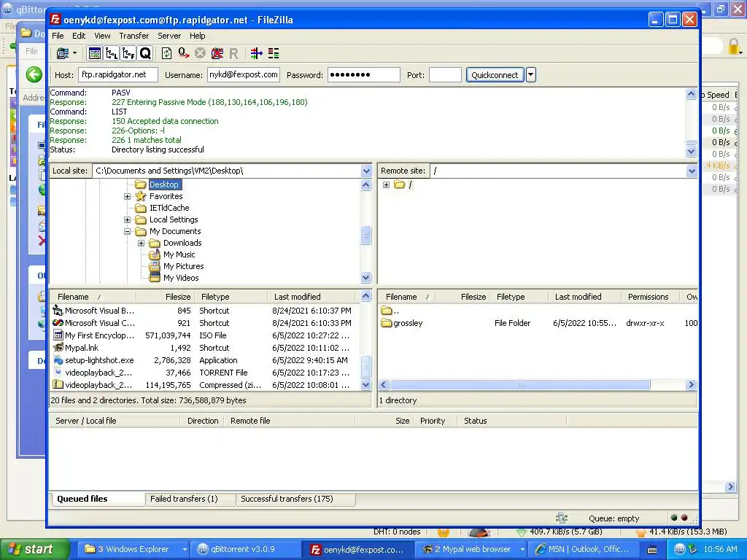Viewport: 747px width, 560px height.
Task: Click the reconnect toolbar icon
Action: [233, 53]
